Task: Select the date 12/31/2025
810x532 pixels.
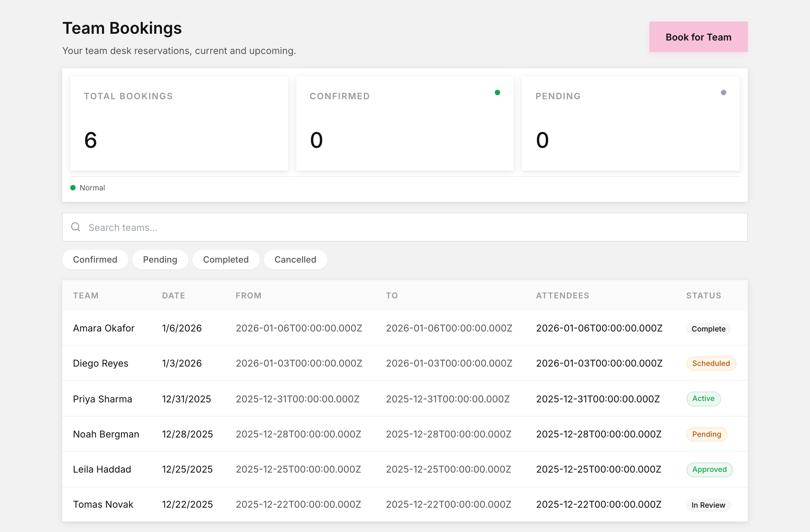Action: click(x=187, y=399)
